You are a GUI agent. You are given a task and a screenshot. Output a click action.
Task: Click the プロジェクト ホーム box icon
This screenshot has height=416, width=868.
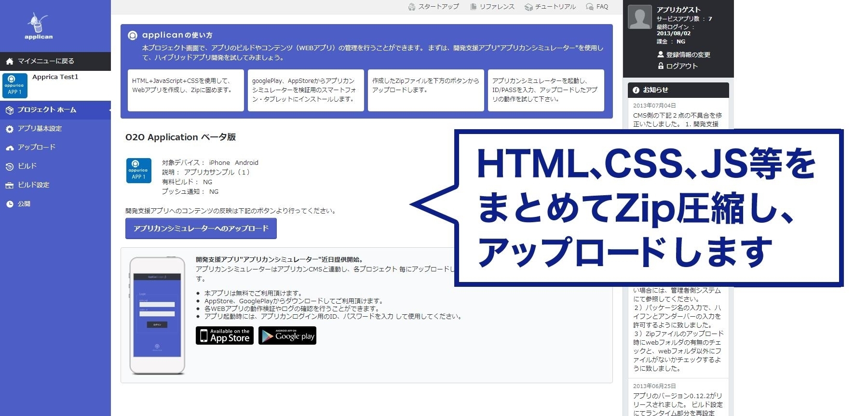(10, 110)
